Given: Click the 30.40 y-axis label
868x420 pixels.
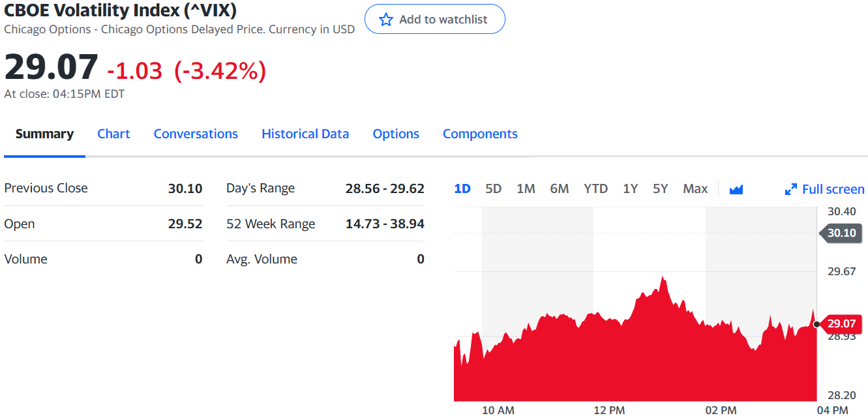Looking at the screenshot, I should [x=841, y=211].
